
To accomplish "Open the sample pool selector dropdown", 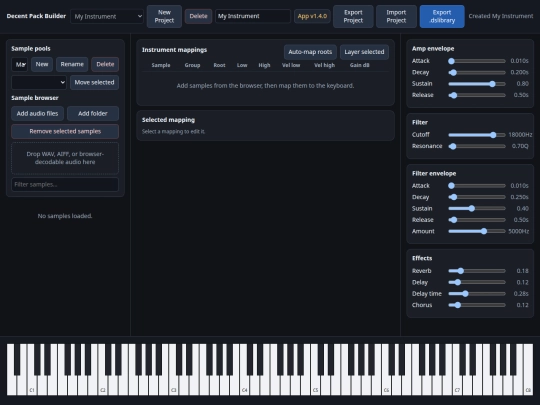I will coord(20,64).
